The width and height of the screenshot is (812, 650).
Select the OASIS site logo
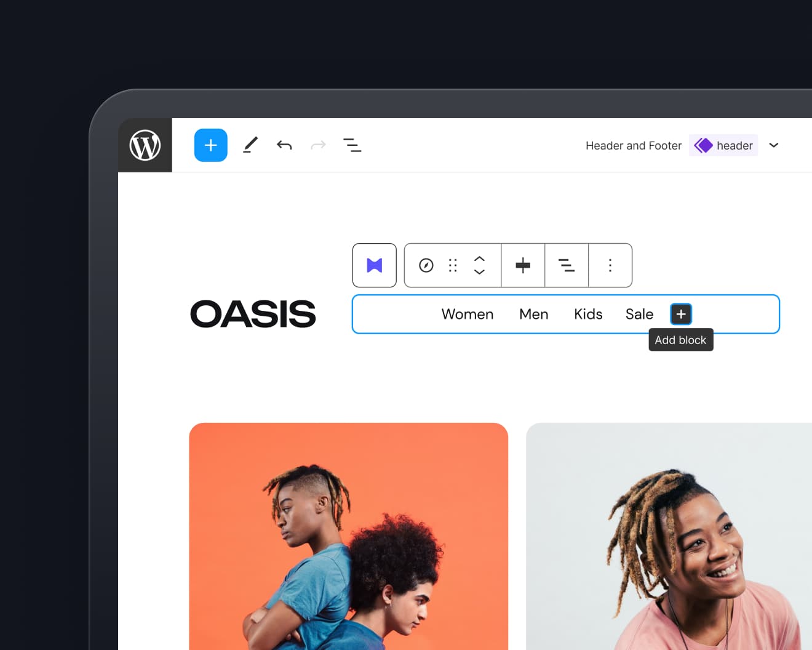pyautogui.click(x=253, y=314)
